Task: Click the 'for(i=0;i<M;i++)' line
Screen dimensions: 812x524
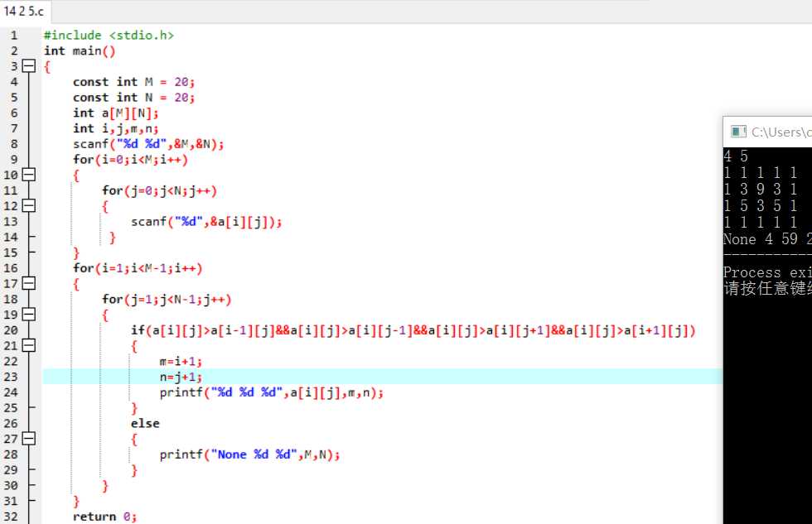Action: tap(130, 159)
